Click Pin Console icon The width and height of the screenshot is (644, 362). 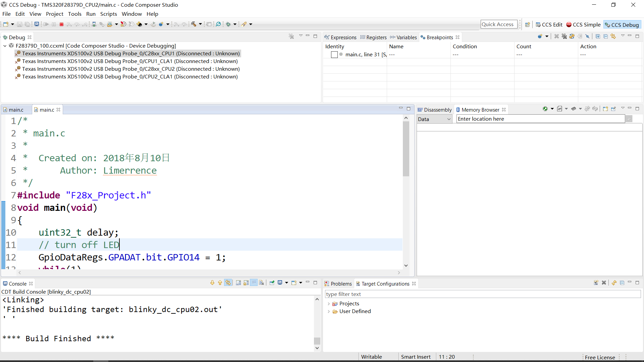272,283
